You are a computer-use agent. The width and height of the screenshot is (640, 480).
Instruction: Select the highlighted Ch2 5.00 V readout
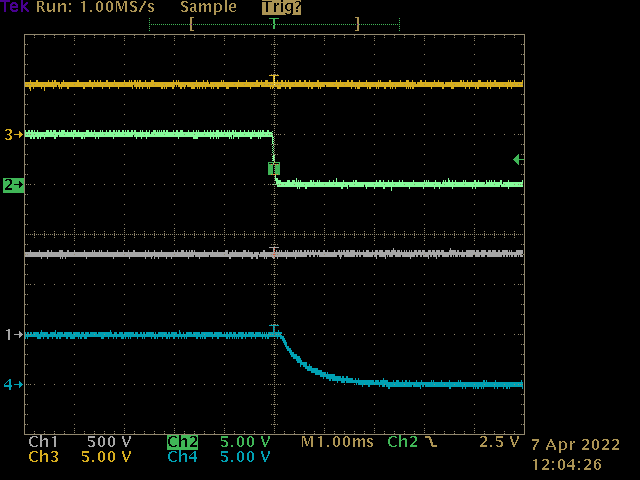tap(218, 442)
